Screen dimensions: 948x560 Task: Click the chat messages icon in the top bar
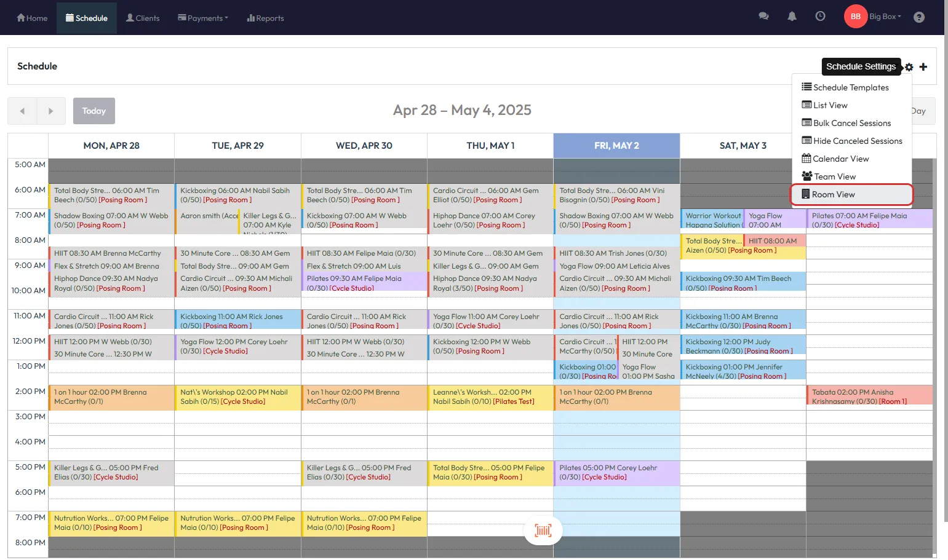click(x=763, y=17)
